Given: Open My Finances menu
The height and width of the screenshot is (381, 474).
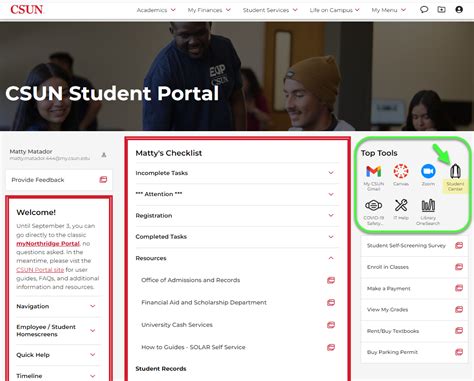Looking at the screenshot, I should coord(209,10).
